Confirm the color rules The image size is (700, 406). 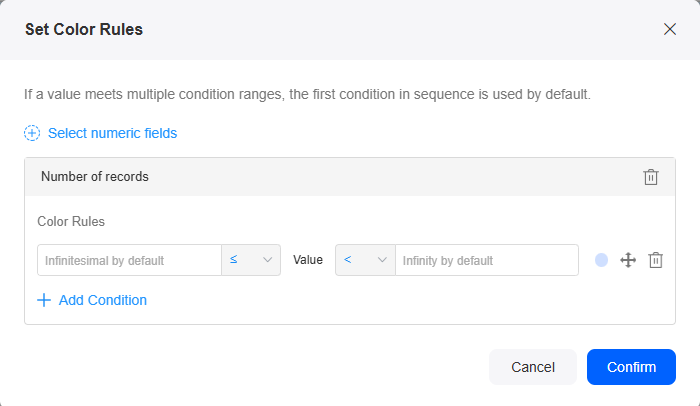tap(631, 367)
